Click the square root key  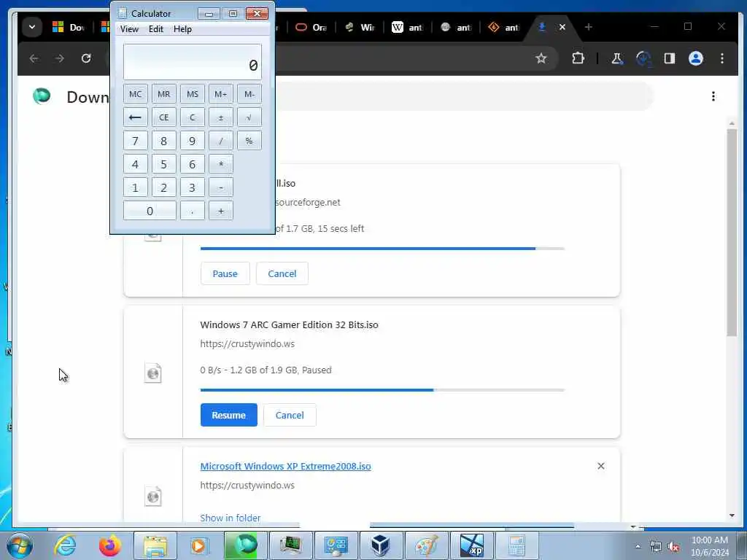click(249, 117)
